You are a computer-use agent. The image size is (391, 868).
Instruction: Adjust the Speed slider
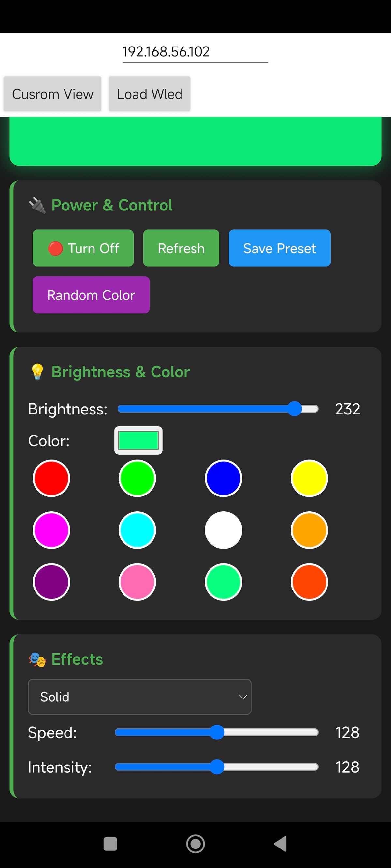pyautogui.click(x=217, y=733)
